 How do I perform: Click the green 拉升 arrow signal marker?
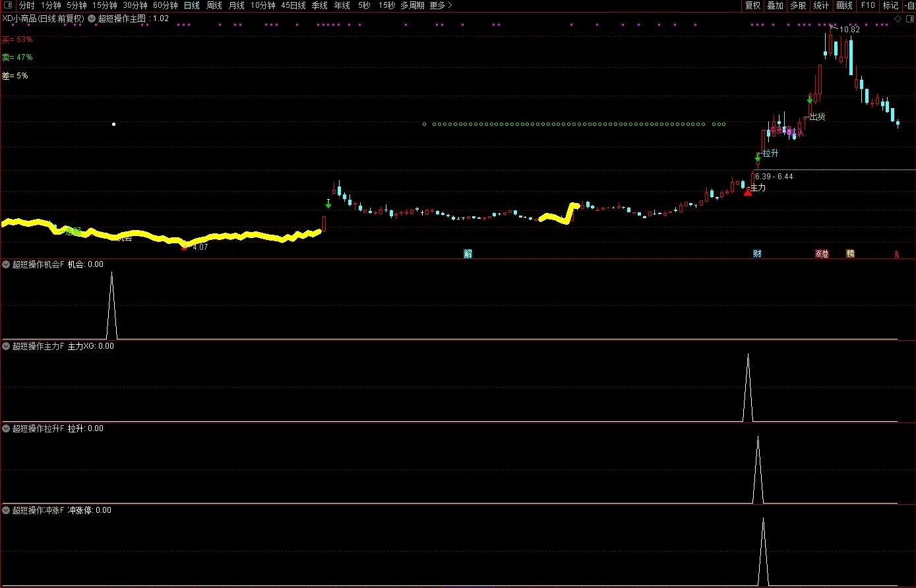(758, 158)
